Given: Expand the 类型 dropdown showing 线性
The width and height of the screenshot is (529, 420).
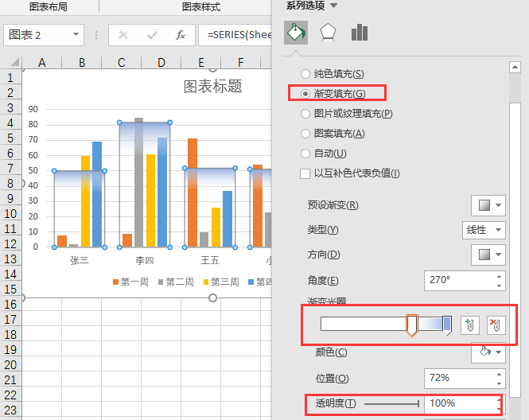Looking at the screenshot, I should point(484,230).
